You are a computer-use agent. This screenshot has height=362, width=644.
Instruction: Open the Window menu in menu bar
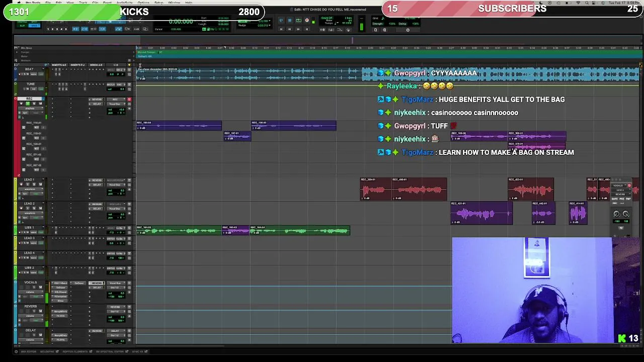coord(174,3)
